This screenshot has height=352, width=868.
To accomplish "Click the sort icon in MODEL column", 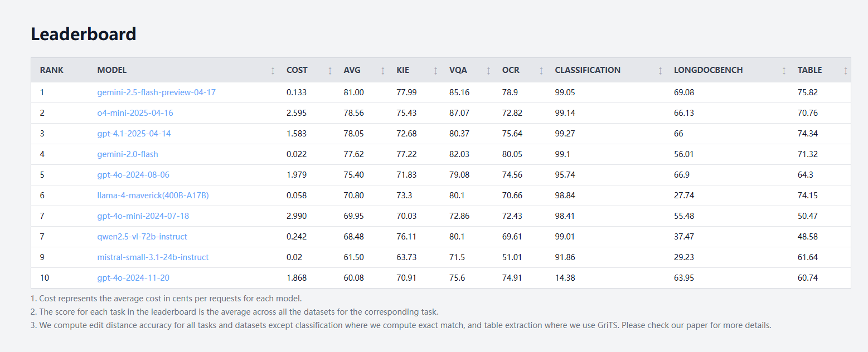I will (273, 71).
